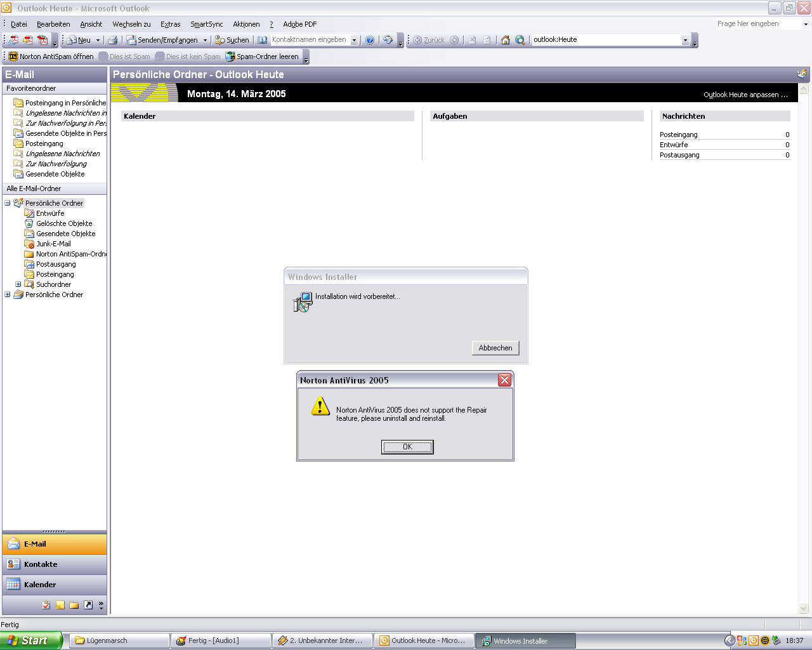Click Outlook Heute anpassen link

(745, 95)
